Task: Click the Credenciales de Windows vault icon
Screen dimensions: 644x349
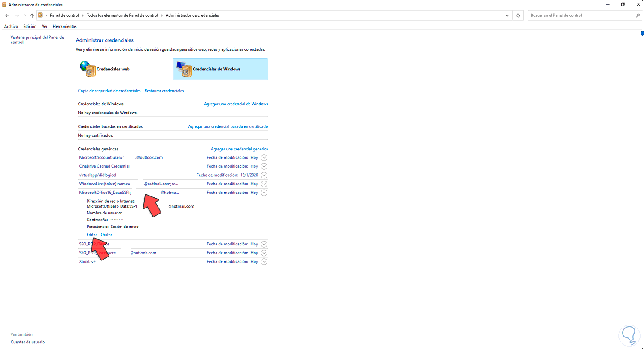Action: click(184, 69)
